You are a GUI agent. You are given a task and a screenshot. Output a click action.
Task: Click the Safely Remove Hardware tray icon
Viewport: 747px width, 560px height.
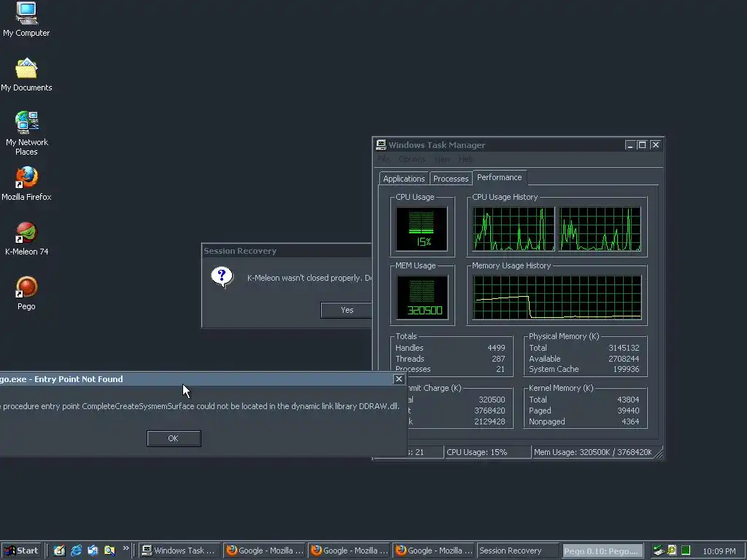pos(659,551)
